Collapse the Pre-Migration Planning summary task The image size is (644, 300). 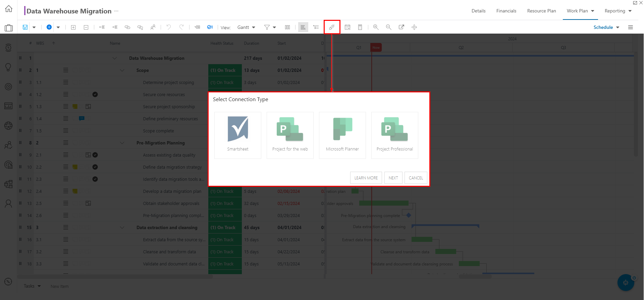coord(122,143)
